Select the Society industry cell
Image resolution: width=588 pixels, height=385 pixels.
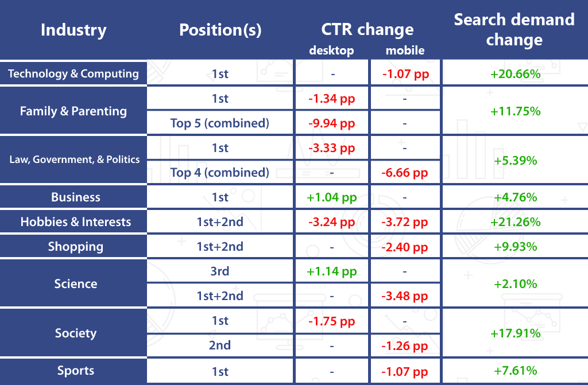pyautogui.click(x=75, y=333)
